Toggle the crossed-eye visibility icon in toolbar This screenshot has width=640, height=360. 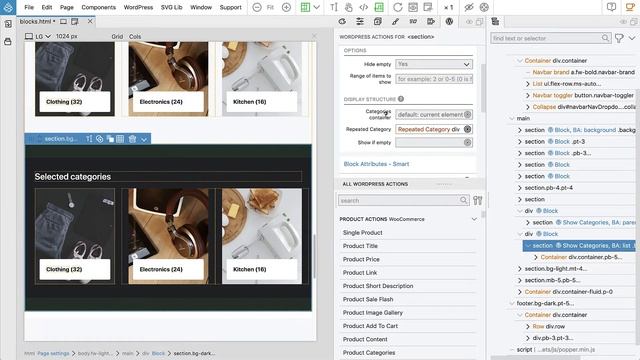click(469, 7)
